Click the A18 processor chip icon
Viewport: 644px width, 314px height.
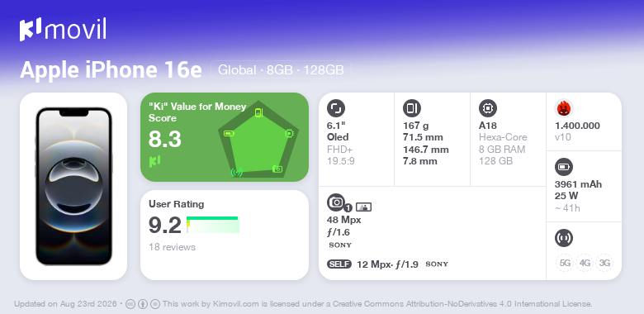tap(487, 108)
